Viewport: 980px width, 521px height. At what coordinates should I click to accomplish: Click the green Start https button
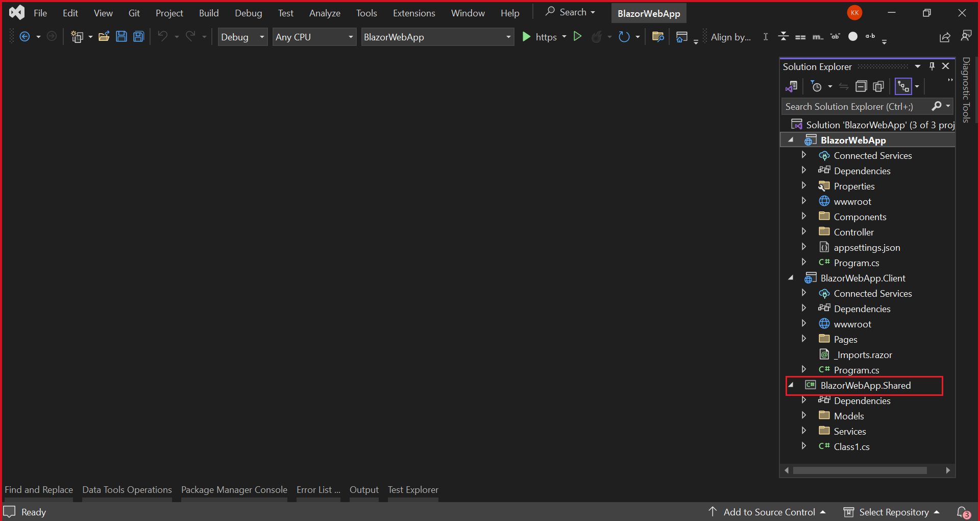coord(540,37)
